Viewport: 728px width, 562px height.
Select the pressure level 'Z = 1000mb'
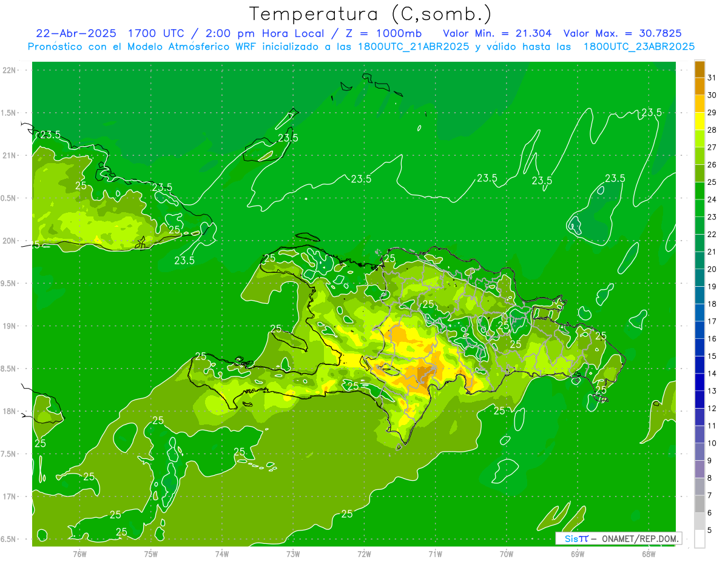tap(385, 33)
